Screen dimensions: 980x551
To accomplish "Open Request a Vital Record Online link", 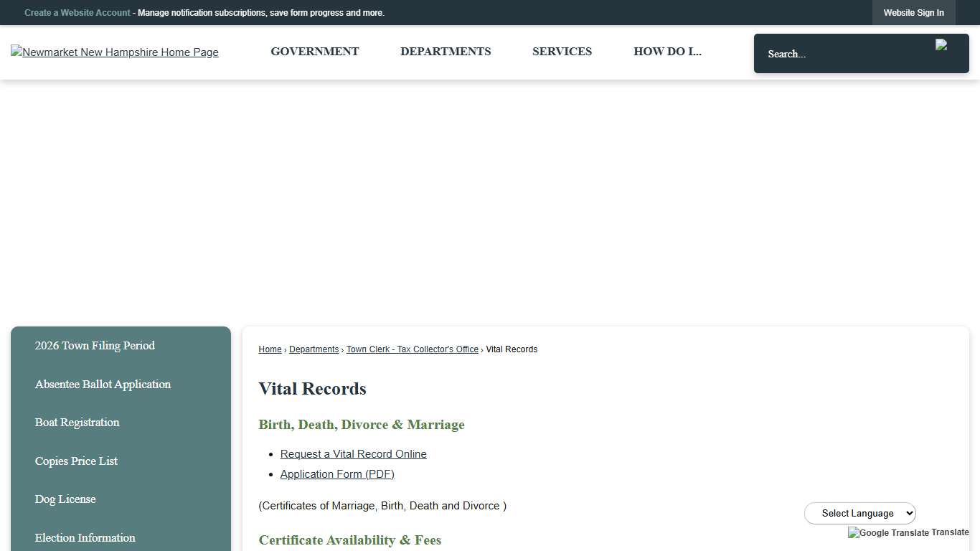I will [353, 454].
